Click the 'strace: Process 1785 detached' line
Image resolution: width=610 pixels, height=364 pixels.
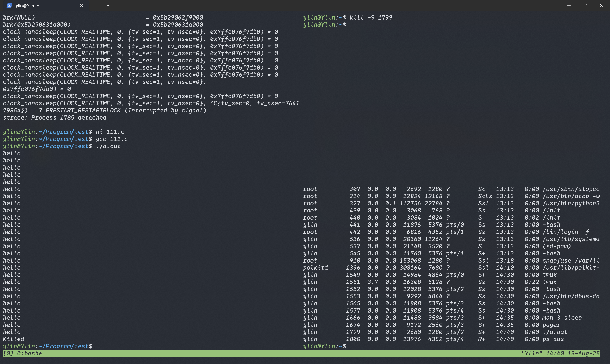pos(55,118)
